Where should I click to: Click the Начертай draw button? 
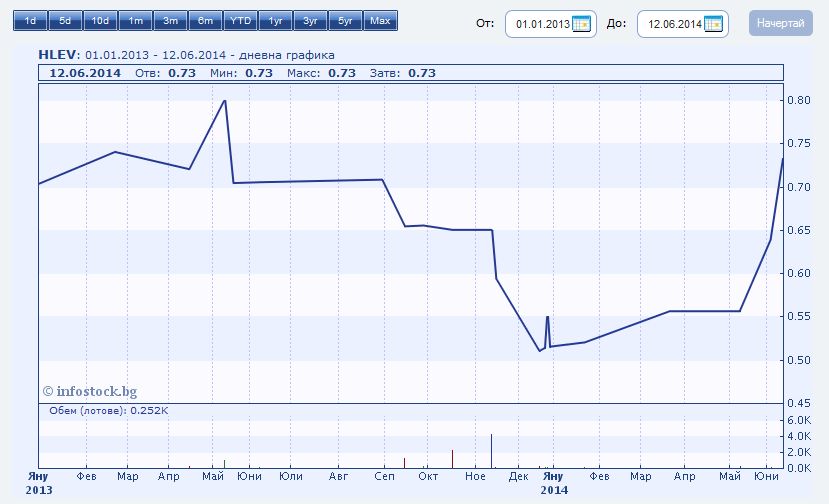coord(780,23)
